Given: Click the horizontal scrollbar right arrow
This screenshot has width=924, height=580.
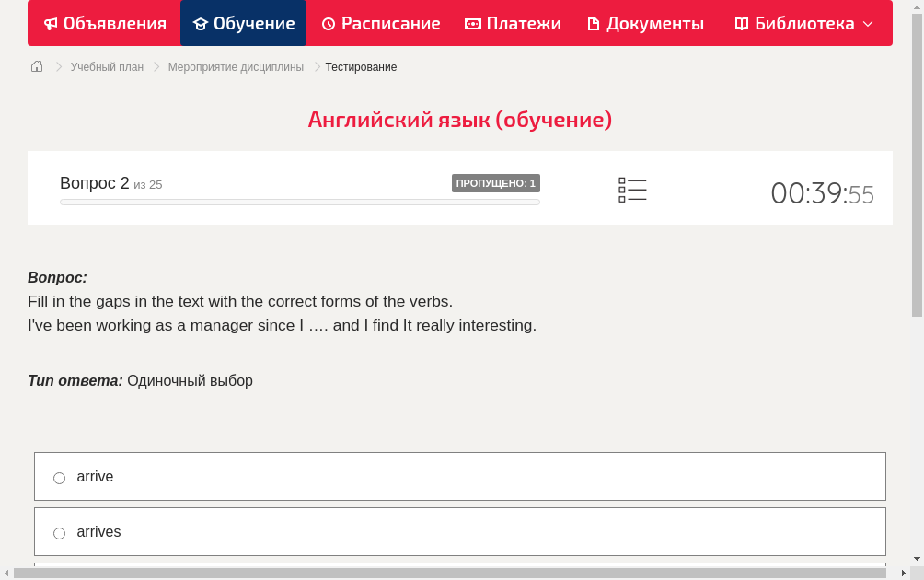Looking at the screenshot, I should pos(904,573).
